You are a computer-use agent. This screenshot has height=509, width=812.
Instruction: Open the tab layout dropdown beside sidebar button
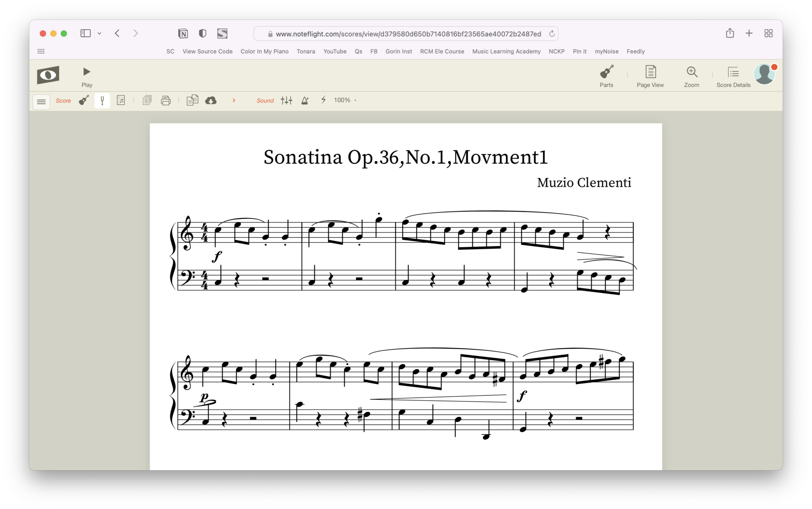(99, 33)
